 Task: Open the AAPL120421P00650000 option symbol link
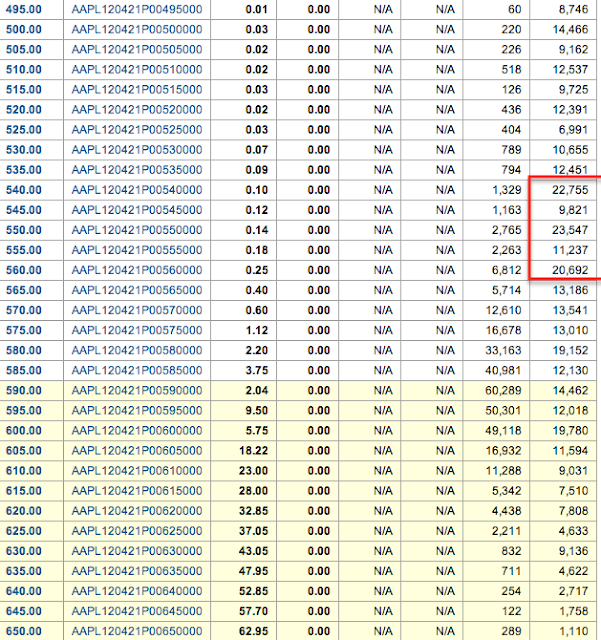137,631
